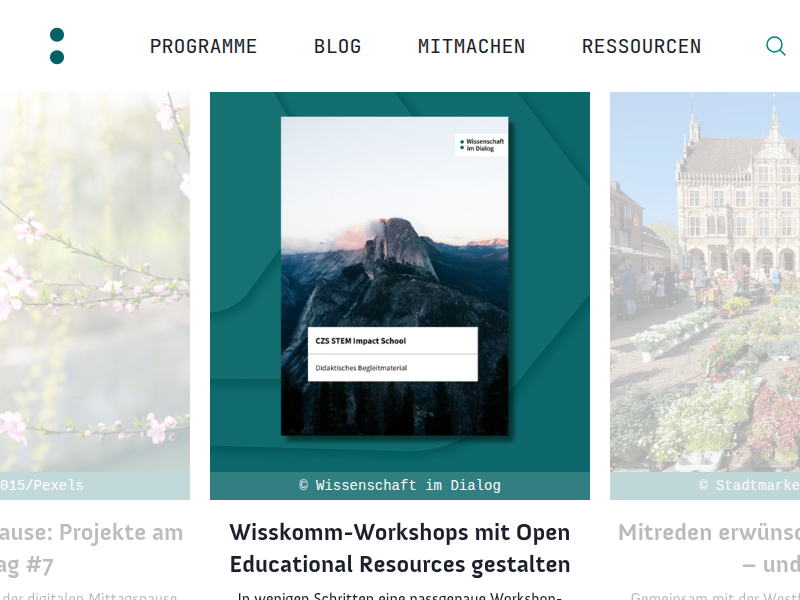Click the 'In wenigen Schritten' teaser text
Image resolution: width=800 pixels, height=600 pixels.
pos(400,596)
